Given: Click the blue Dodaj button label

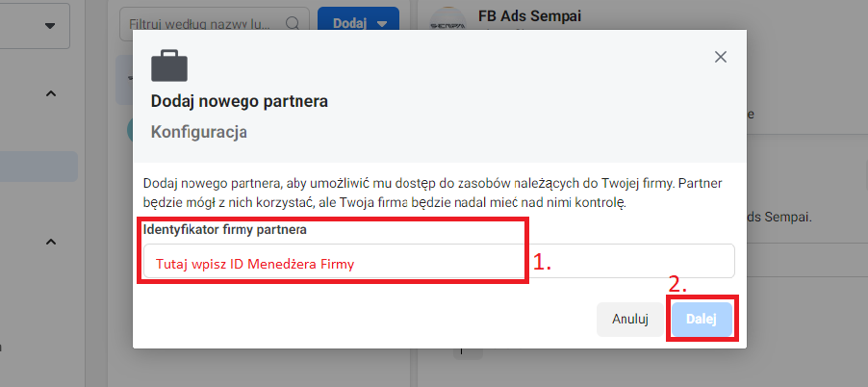Looking at the screenshot, I should tap(350, 24).
